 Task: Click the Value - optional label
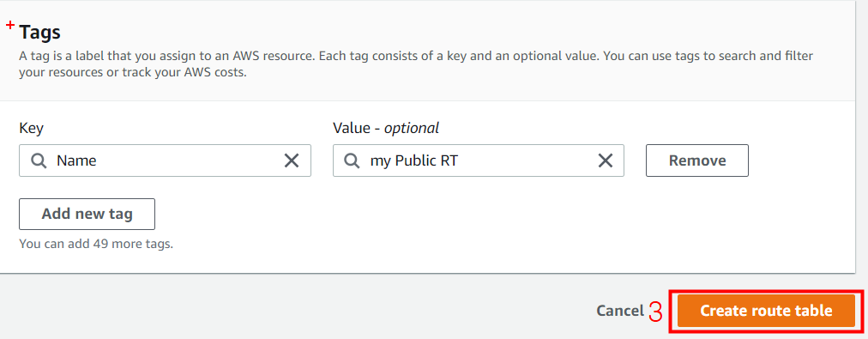[386, 128]
